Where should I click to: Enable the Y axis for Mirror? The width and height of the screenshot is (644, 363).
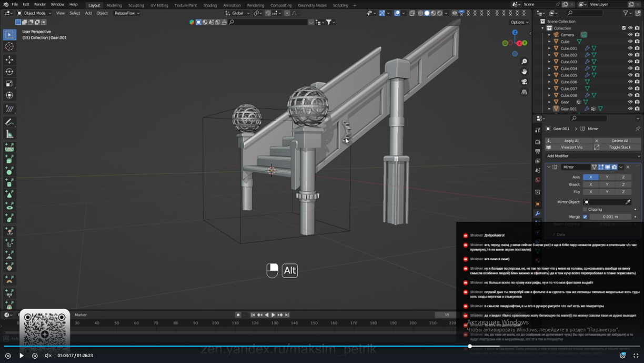click(x=607, y=177)
